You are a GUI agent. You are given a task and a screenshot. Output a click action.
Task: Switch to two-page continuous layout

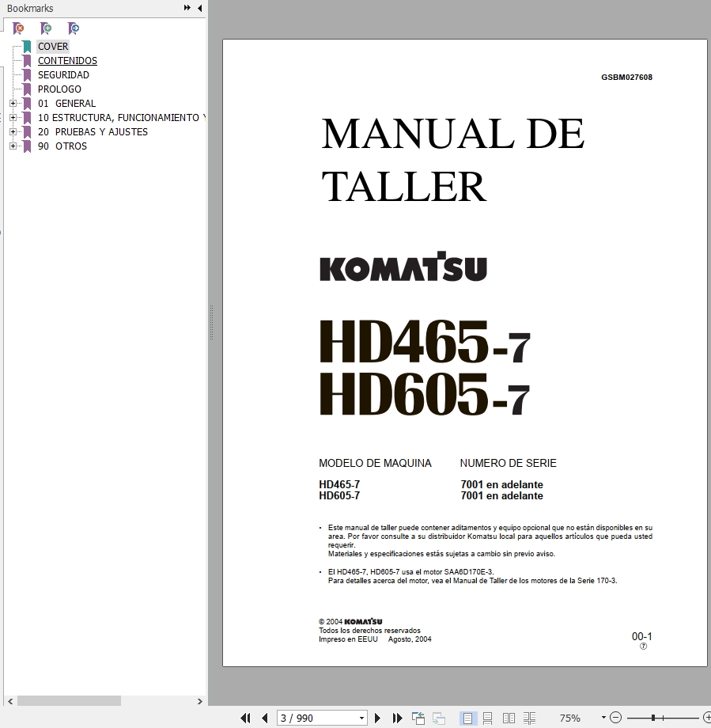[x=530, y=719]
